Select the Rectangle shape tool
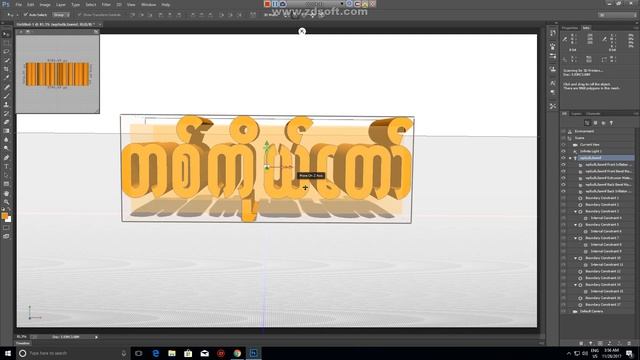This screenshot has height=360, width=640. [6, 184]
